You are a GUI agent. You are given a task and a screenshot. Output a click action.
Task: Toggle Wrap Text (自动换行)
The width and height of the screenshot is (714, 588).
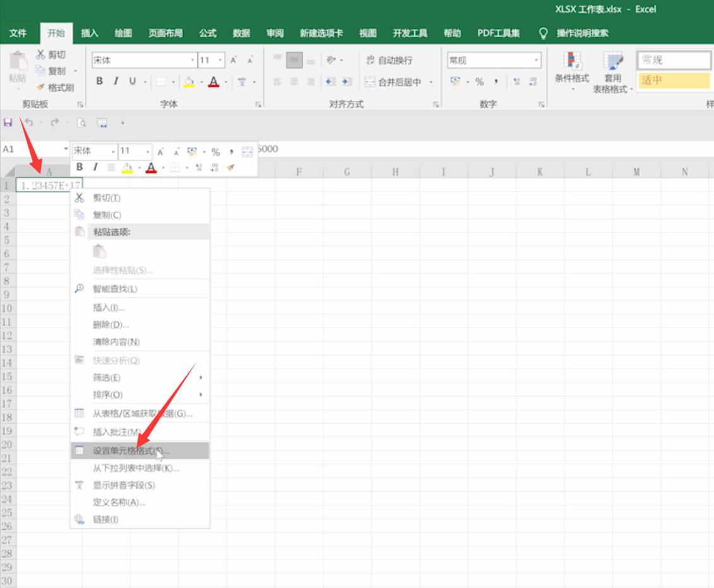390,60
